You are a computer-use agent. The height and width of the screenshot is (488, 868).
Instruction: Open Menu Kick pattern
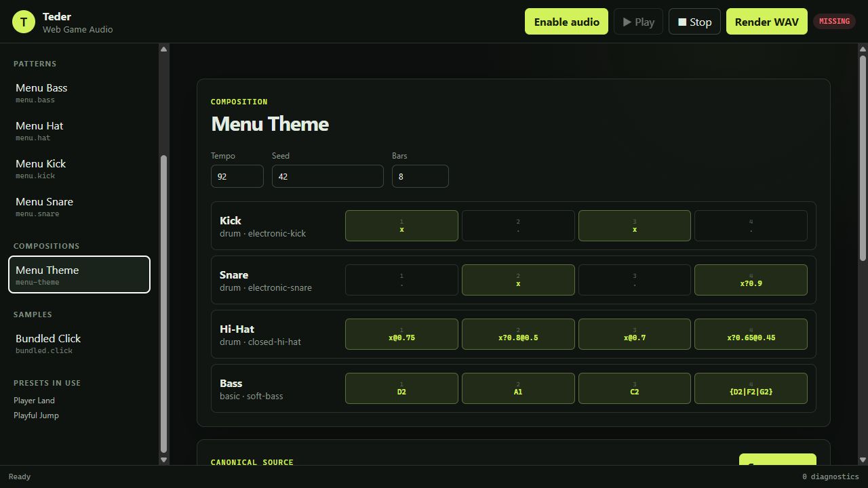coord(79,169)
